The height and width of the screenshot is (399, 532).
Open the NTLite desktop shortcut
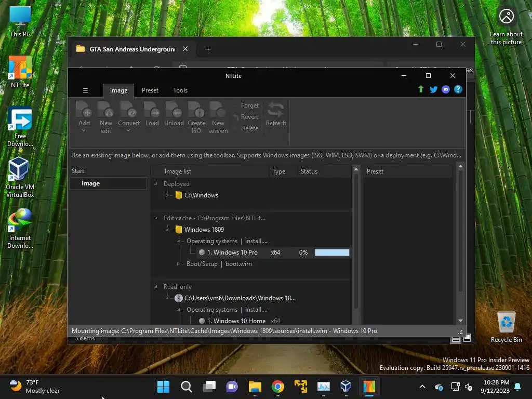(x=20, y=72)
